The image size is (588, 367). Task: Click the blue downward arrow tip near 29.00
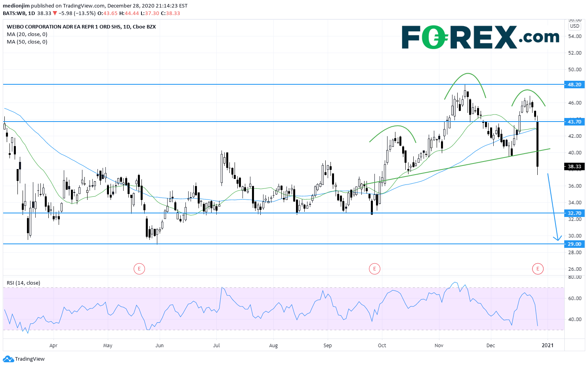[557, 239]
